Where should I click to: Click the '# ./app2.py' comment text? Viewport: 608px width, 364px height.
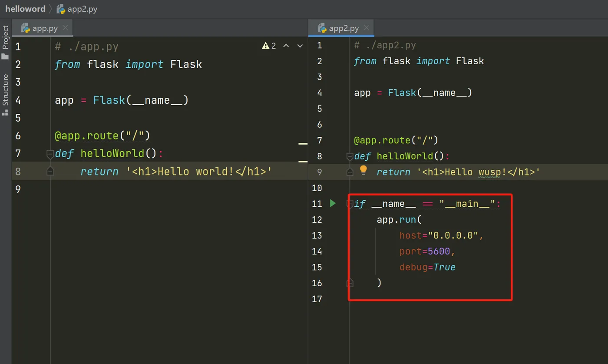(x=385, y=45)
